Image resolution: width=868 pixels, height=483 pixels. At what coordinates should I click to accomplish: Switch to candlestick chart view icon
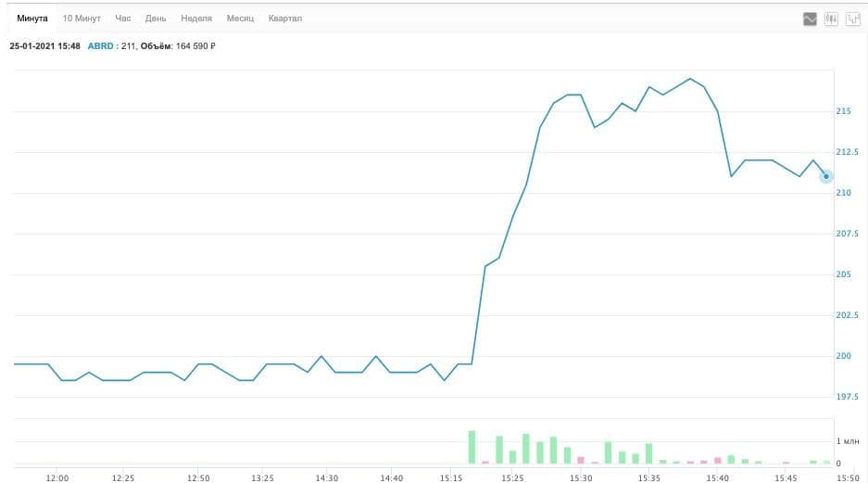[x=831, y=19]
